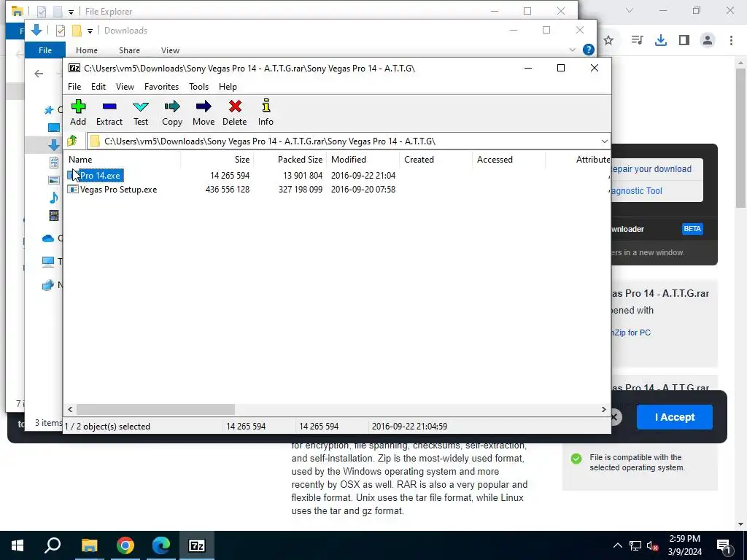The image size is (747, 560).
Task: Click the right arrow of horizontal scrollbar
Action: pyautogui.click(x=603, y=410)
